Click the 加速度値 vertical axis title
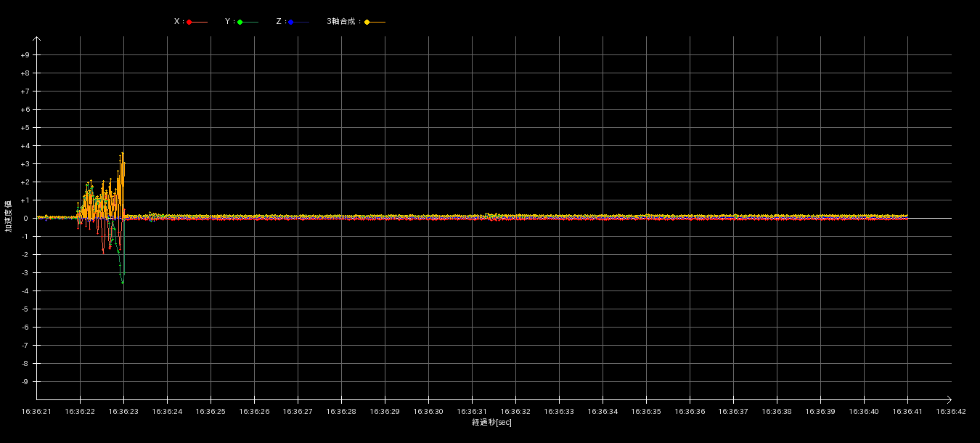This screenshot has height=443, width=980. click(x=9, y=216)
